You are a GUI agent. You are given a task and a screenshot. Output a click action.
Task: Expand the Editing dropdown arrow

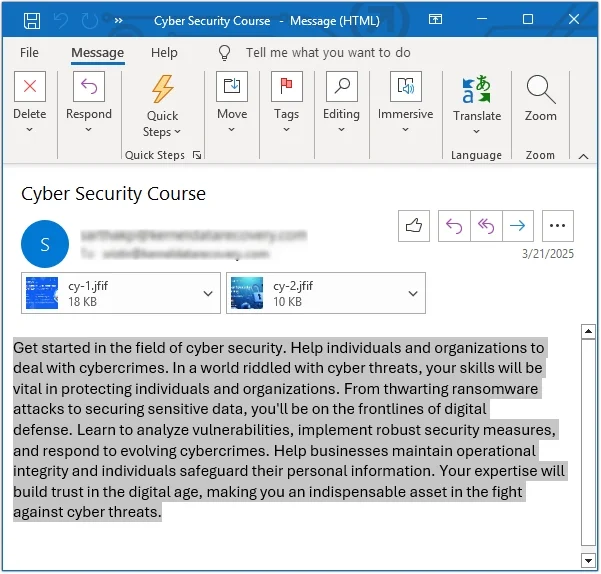[x=342, y=130]
